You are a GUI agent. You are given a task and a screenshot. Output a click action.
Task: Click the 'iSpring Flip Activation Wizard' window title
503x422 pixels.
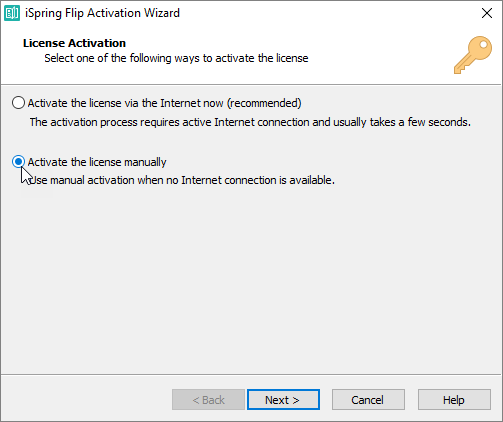102,13
